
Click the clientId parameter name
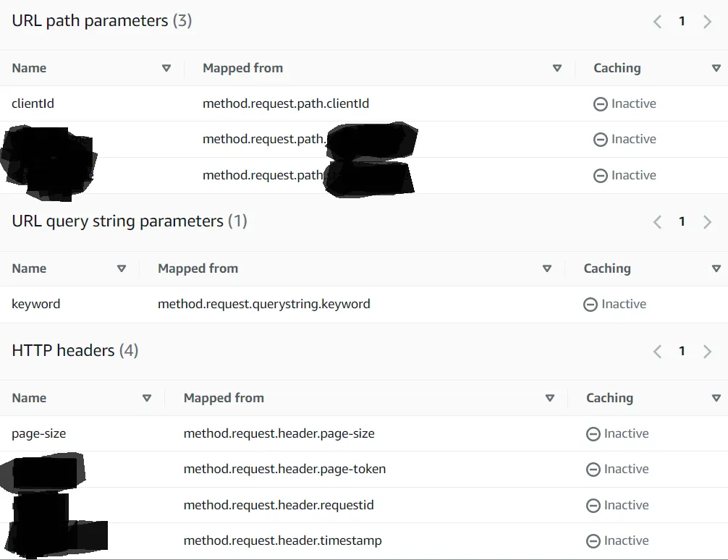click(33, 104)
